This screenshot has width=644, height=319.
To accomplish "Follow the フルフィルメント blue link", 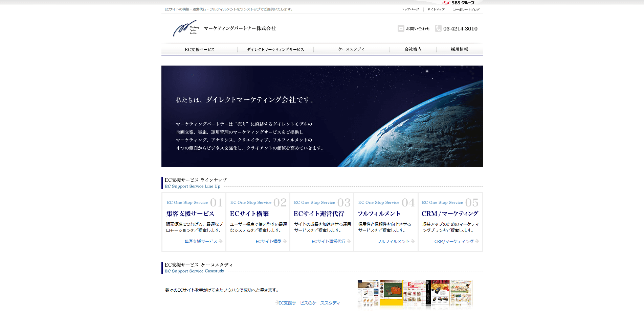I will 393,241.
